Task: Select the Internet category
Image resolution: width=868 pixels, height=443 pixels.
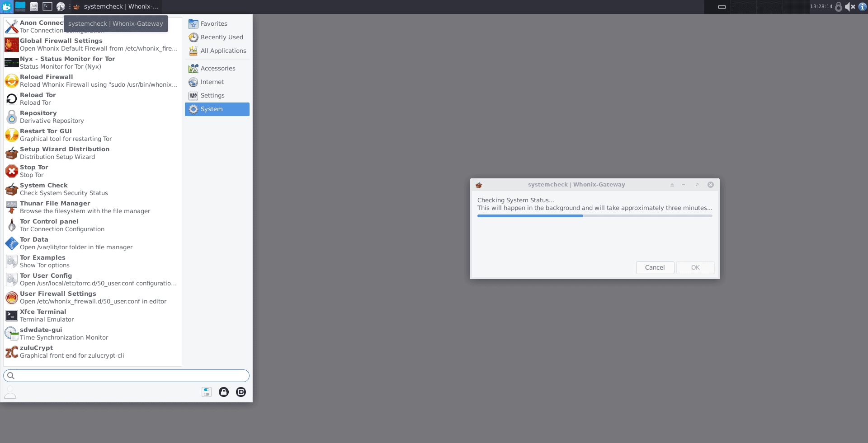Action: point(217,82)
